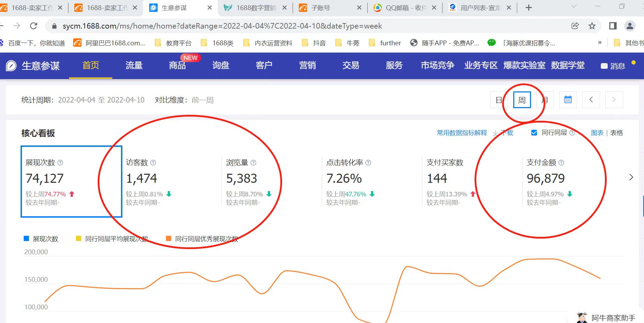Reload the page in the browser
This screenshot has width=644, height=323.
coord(33,26)
